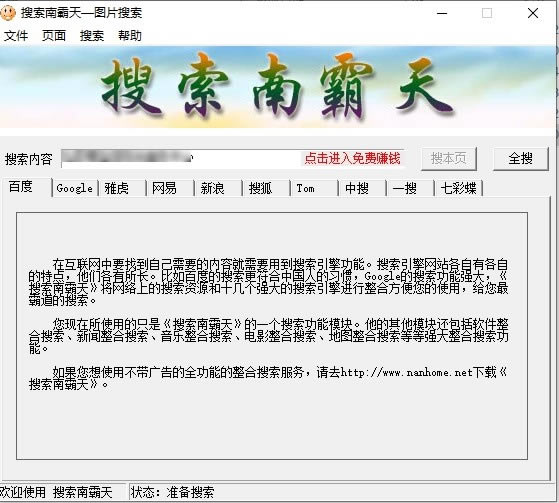Switch to the 雅虎 tab
The height and width of the screenshot is (503, 559).
click(x=122, y=188)
